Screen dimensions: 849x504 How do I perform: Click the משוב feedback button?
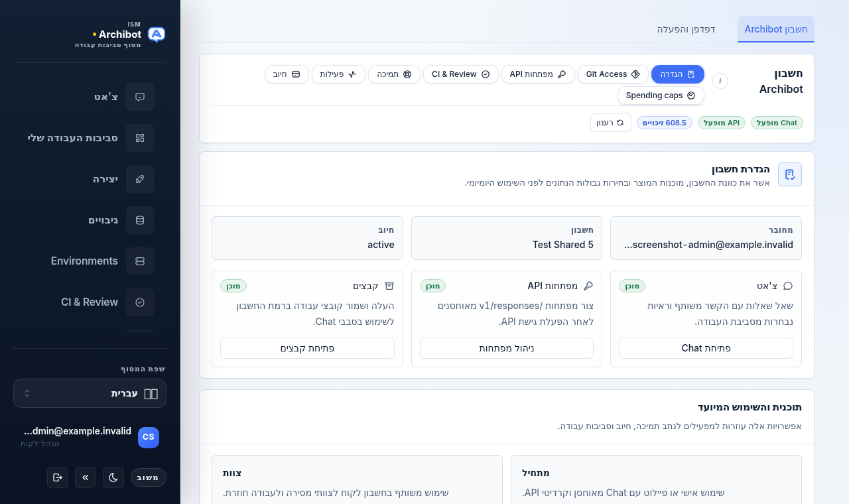[x=149, y=477]
